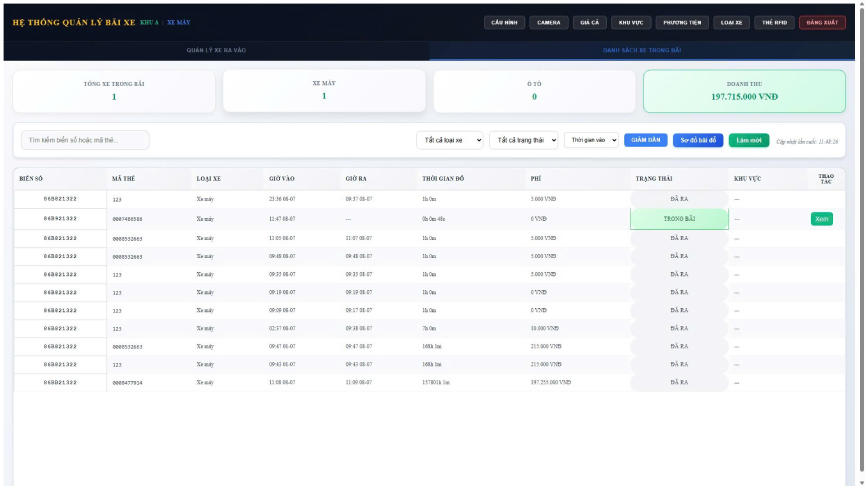The image size is (865, 486).
Task: Expand the Tất cả loại xe dropdown
Action: (450, 140)
